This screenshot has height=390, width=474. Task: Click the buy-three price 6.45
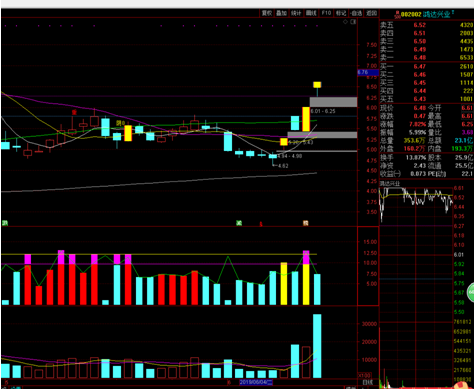[x=420, y=82]
